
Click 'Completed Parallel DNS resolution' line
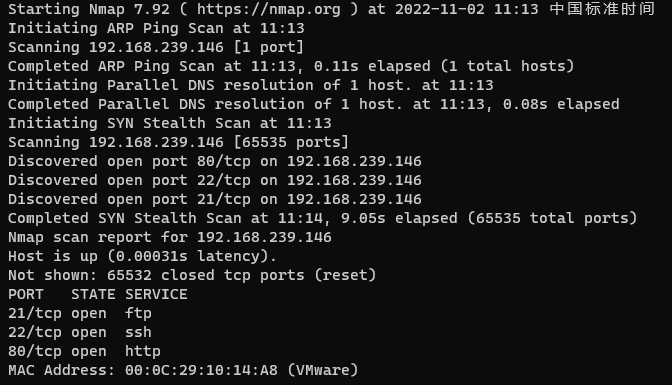tap(314, 104)
